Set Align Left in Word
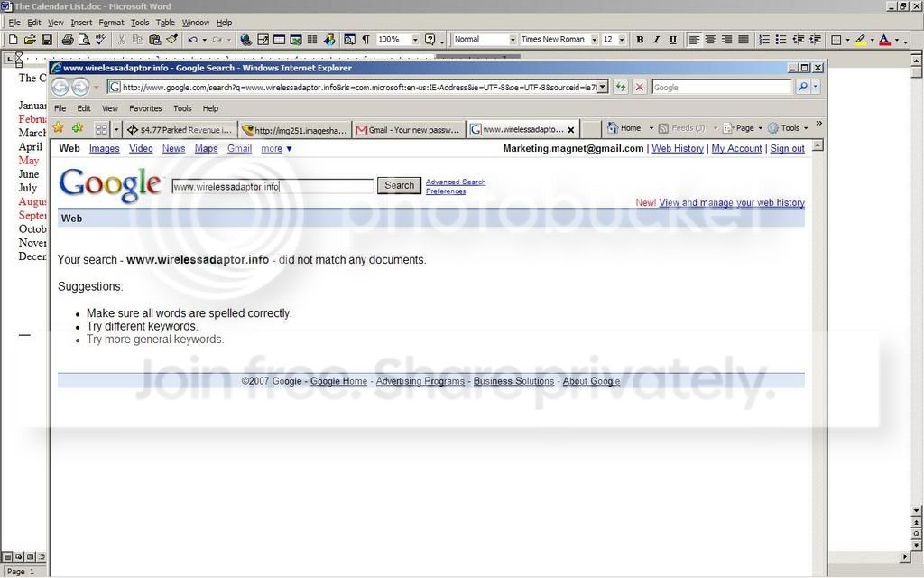Screen dimensions: 924x578 pyautogui.click(x=694, y=40)
